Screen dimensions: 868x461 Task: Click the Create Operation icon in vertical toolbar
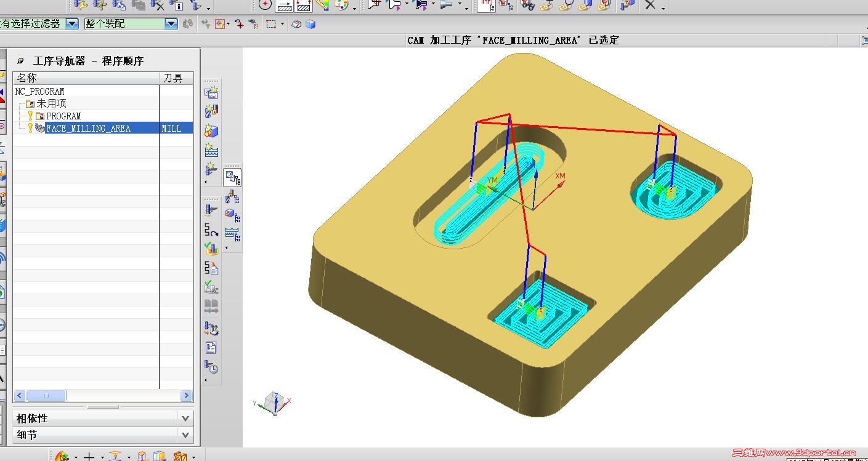tap(211, 168)
